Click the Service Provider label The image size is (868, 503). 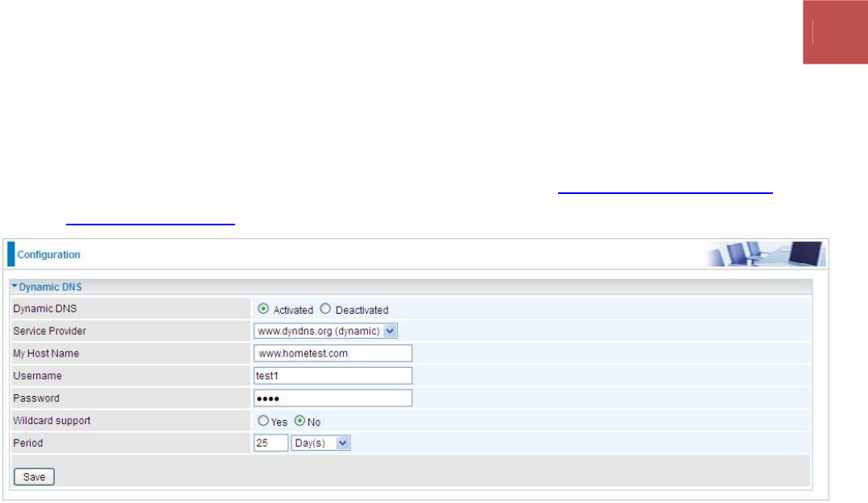tap(50, 331)
